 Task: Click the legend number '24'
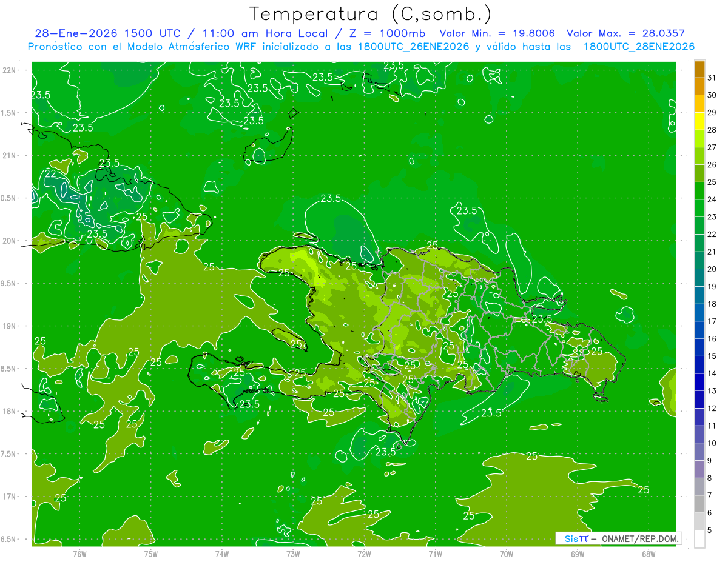[x=712, y=200]
